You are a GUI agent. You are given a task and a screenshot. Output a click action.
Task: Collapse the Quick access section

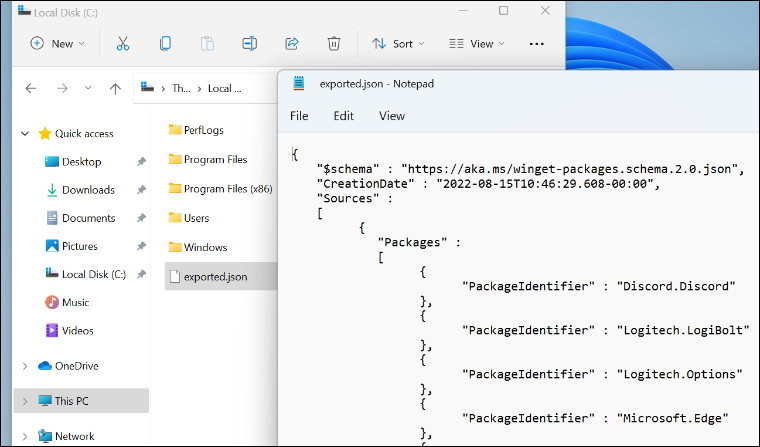tap(25, 133)
